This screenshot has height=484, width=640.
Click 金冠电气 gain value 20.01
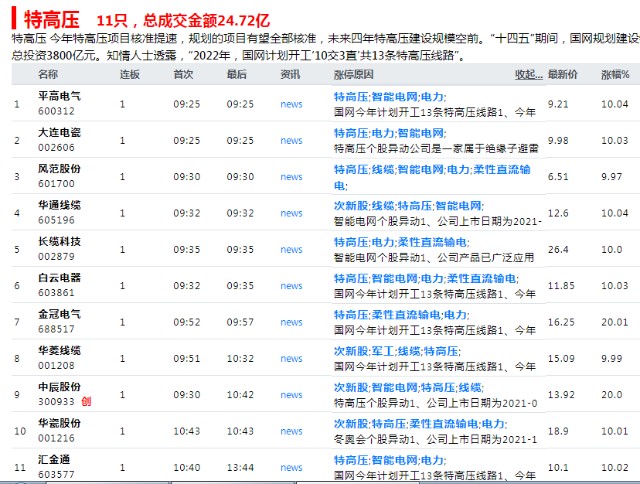(x=614, y=322)
